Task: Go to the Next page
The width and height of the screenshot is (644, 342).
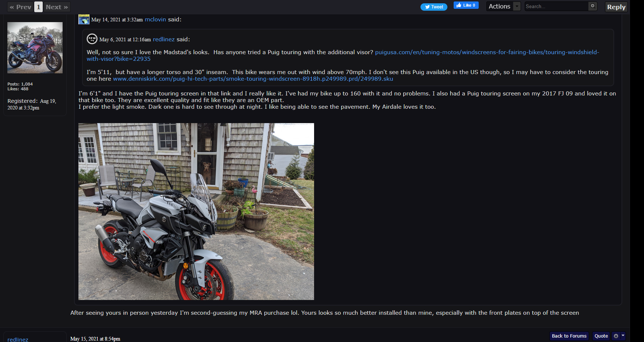Action: click(x=57, y=7)
